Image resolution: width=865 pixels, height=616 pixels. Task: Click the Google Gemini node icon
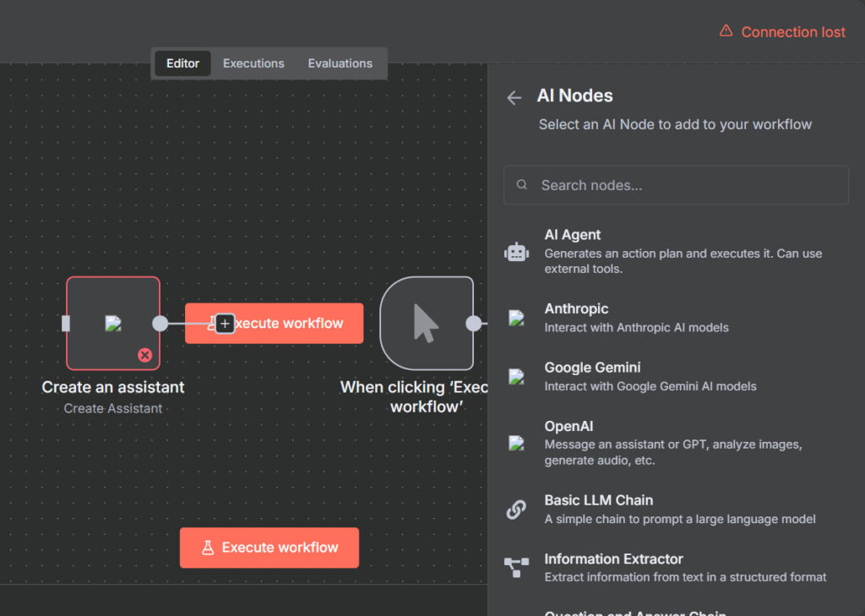pyautogui.click(x=516, y=377)
